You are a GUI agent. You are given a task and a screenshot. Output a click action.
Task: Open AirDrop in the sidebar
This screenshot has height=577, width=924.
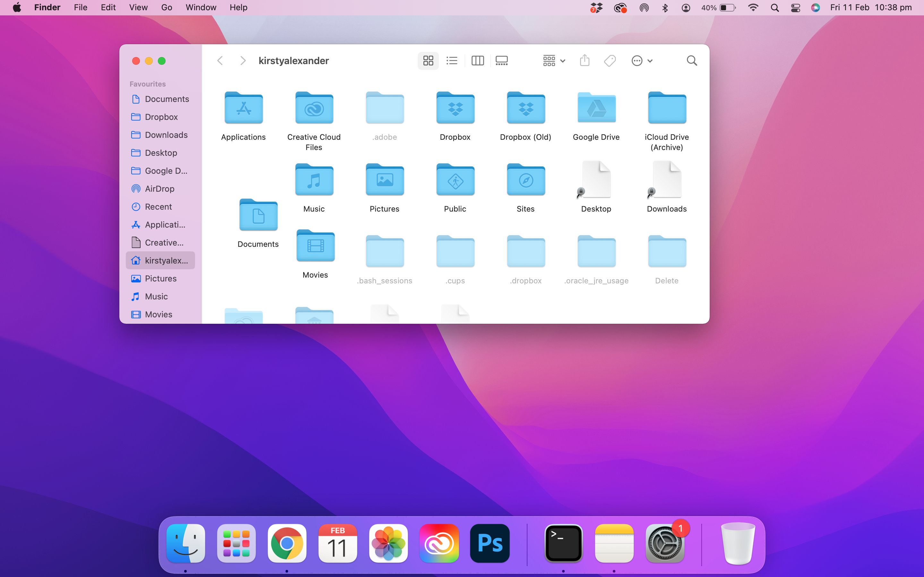[159, 188]
